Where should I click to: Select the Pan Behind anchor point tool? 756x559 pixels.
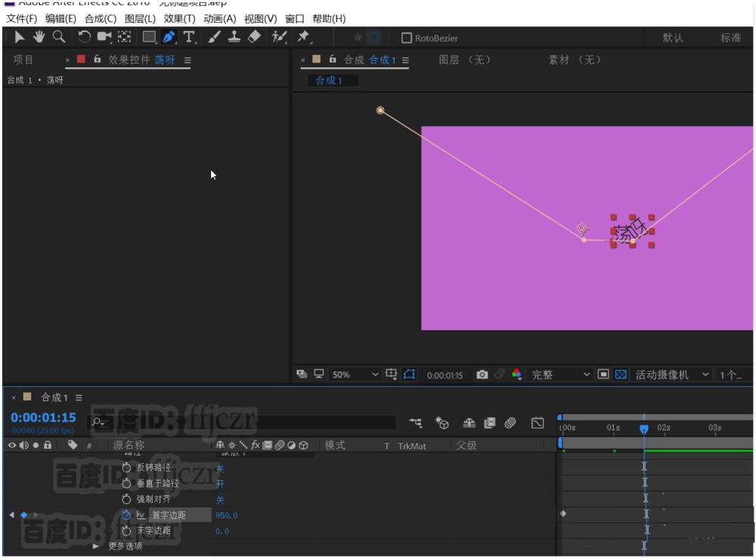tap(125, 37)
